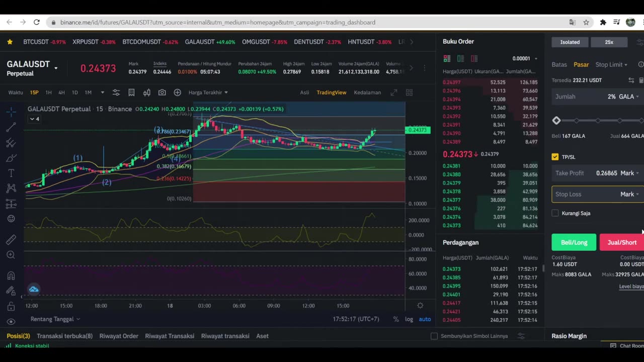Image resolution: width=644 pixels, height=362 pixels.
Task: Reload the browser page
Action: click(x=36, y=22)
